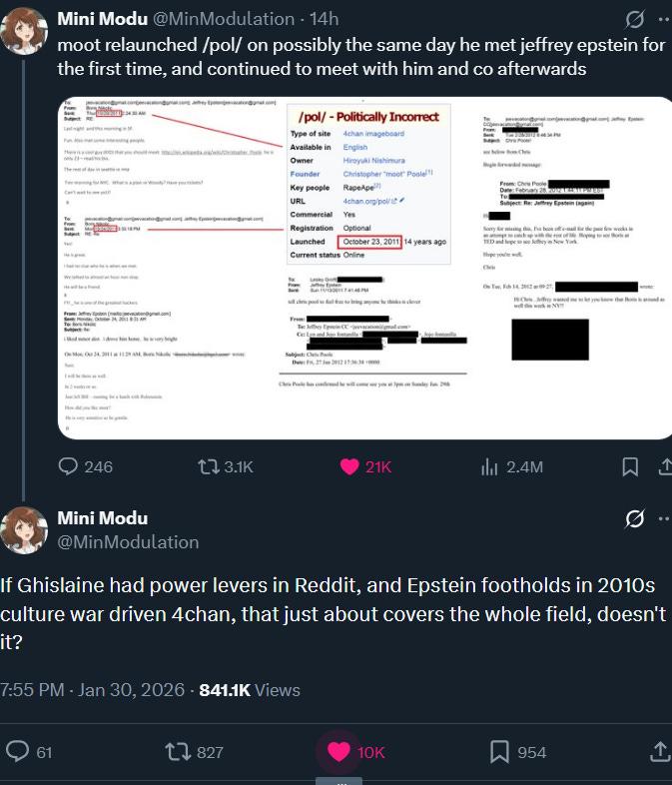This screenshot has height=785, width=672.
Task: Unlike the main tweet with 10K likes
Action: (x=339, y=751)
